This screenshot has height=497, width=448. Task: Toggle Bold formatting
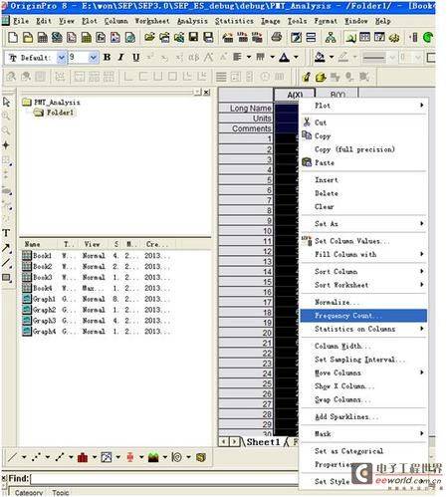[x=107, y=57]
